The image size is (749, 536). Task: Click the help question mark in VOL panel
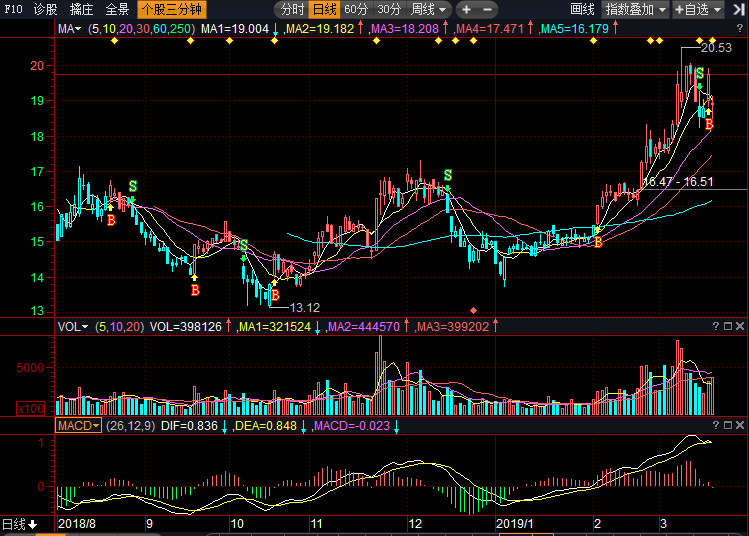(715, 327)
